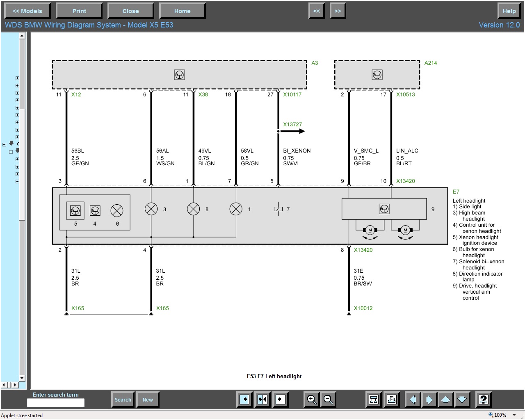The image size is (525, 420).
Task: Collapse the outermost expanded tree node
Action: [x=5, y=144]
